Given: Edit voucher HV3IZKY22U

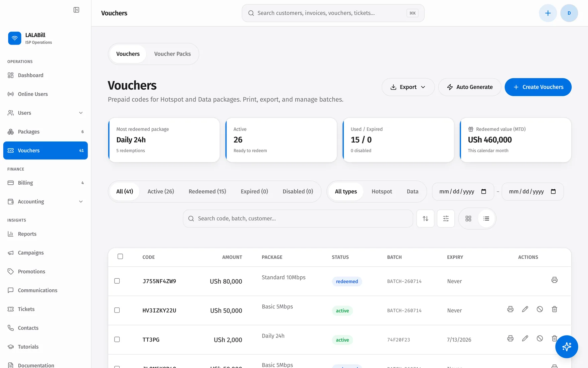Looking at the screenshot, I should pos(525,309).
